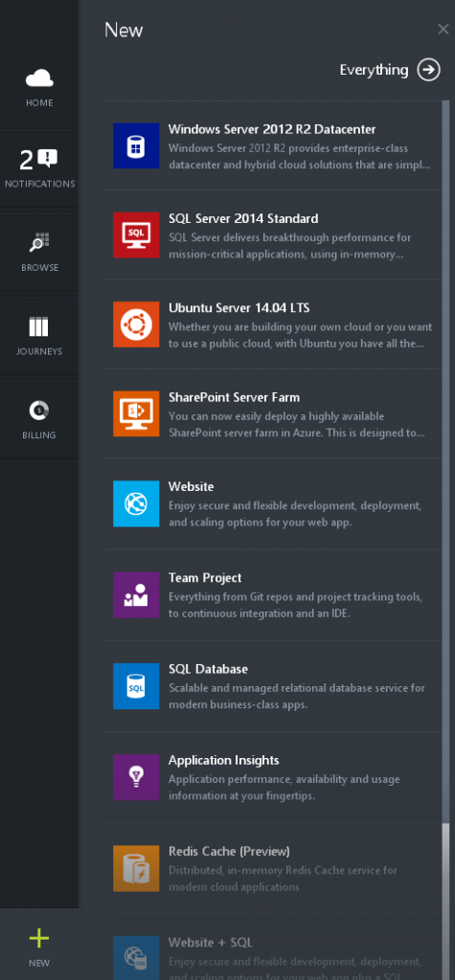Select Windows Server 2012 R2 Datacenter icon
Image resolution: width=455 pixels, height=980 pixels.
click(x=136, y=145)
